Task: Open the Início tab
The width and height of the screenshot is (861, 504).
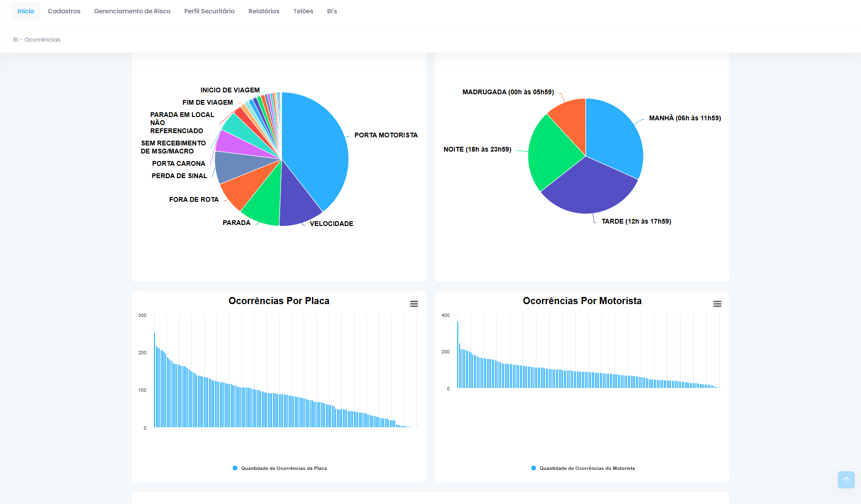Action: pyautogui.click(x=26, y=11)
